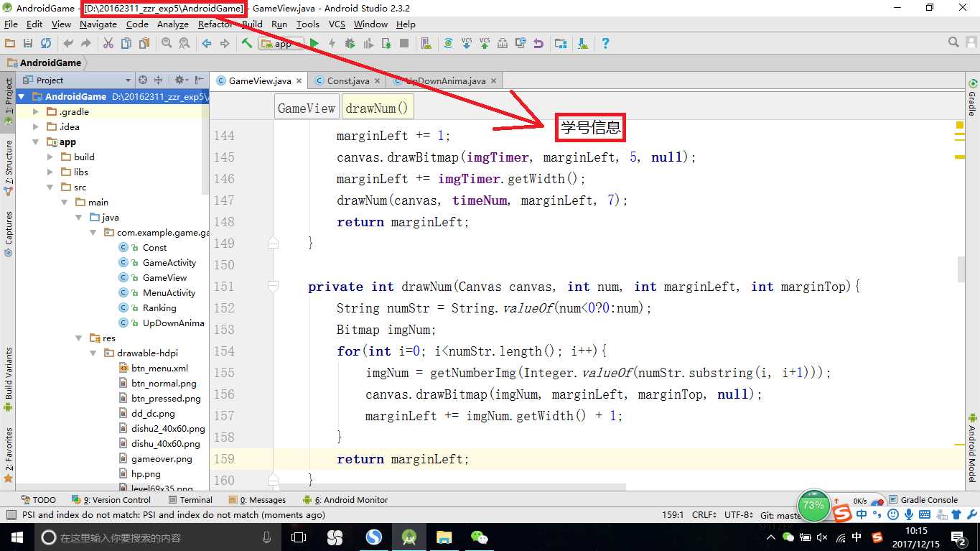Image resolution: width=980 pixels, height=551 pixels.
Task: Run the app with green play button
Action: [314, 44]
